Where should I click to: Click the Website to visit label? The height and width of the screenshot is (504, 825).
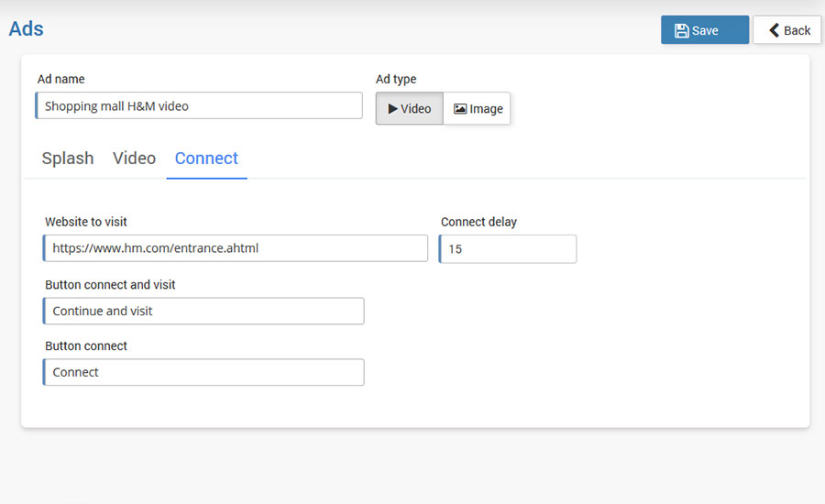(86, 222)
